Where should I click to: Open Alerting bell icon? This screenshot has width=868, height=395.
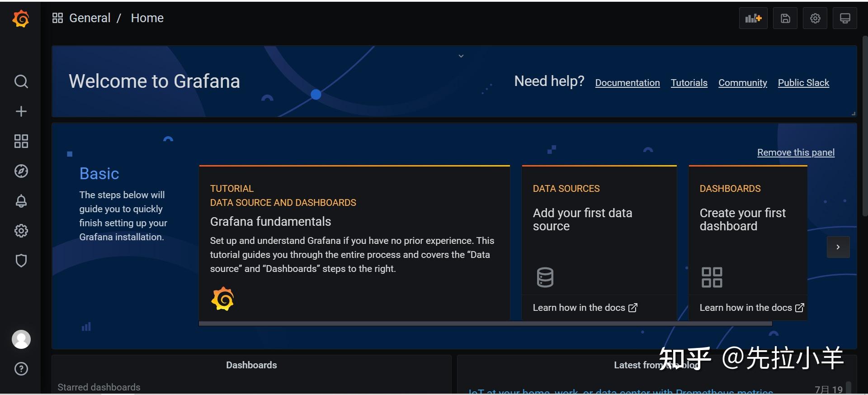click(21, 201)
